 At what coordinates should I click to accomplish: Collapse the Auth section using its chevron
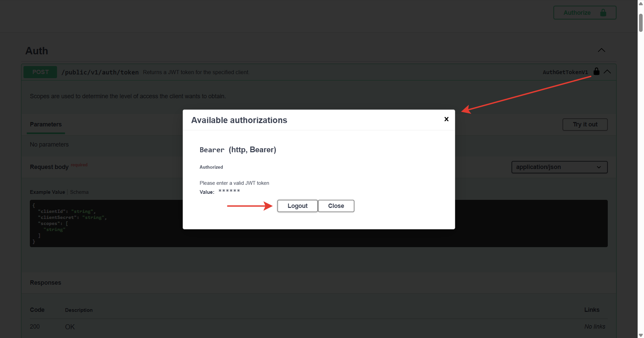tap(601, 50)
